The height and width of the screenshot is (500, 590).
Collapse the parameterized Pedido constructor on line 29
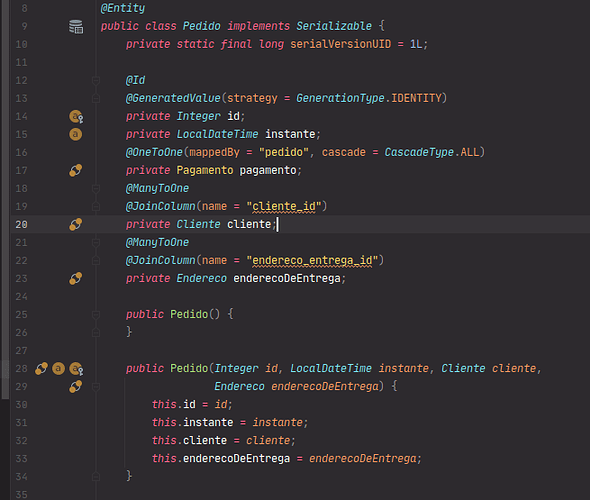coord(96,386)
